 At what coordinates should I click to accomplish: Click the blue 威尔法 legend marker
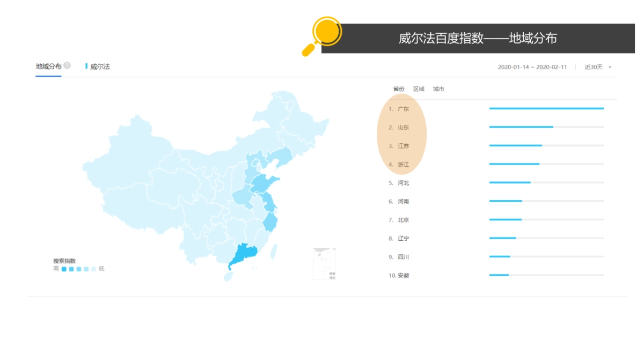86,67
